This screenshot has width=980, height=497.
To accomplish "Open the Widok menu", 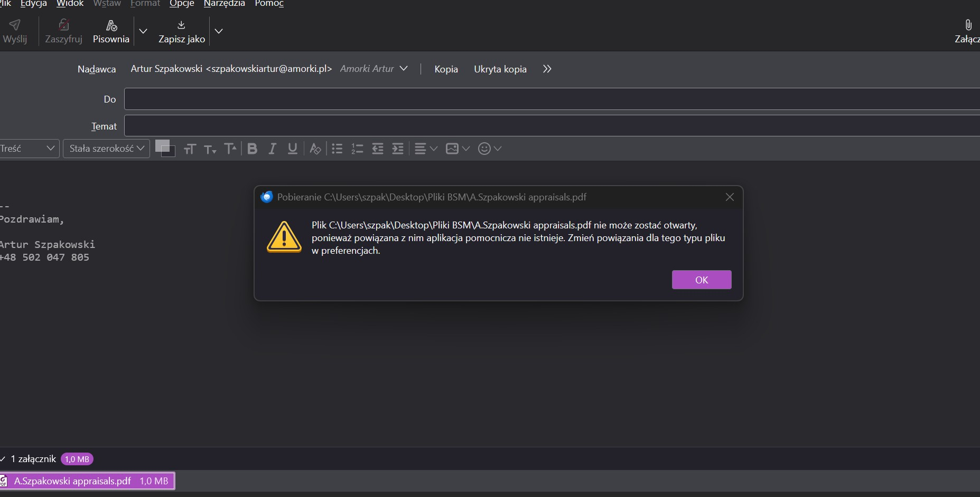I will click(x=70, y=4).
